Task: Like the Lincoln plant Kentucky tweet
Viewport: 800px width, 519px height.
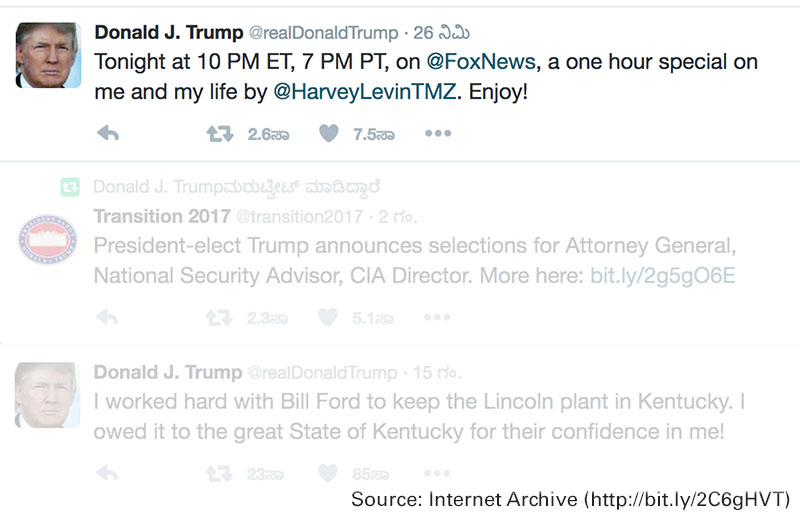Action: [329, 474]
